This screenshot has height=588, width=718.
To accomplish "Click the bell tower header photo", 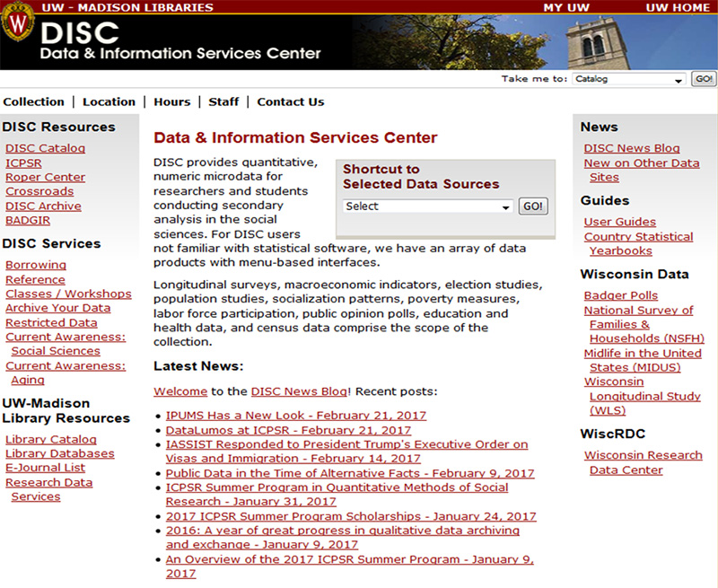I will pyautogui.click(x=641, y=42).
